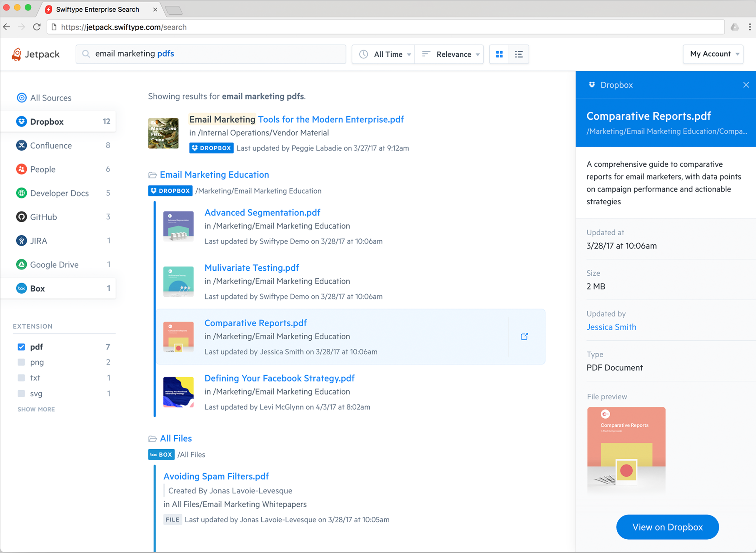Select All Sources filter

tap(44, 98)
